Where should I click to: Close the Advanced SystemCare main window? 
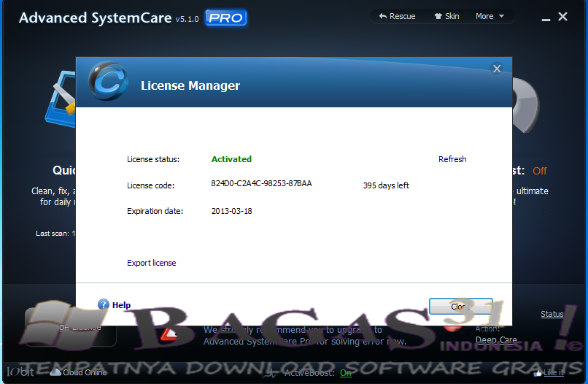pyautogui.click(x=562, y=17)
